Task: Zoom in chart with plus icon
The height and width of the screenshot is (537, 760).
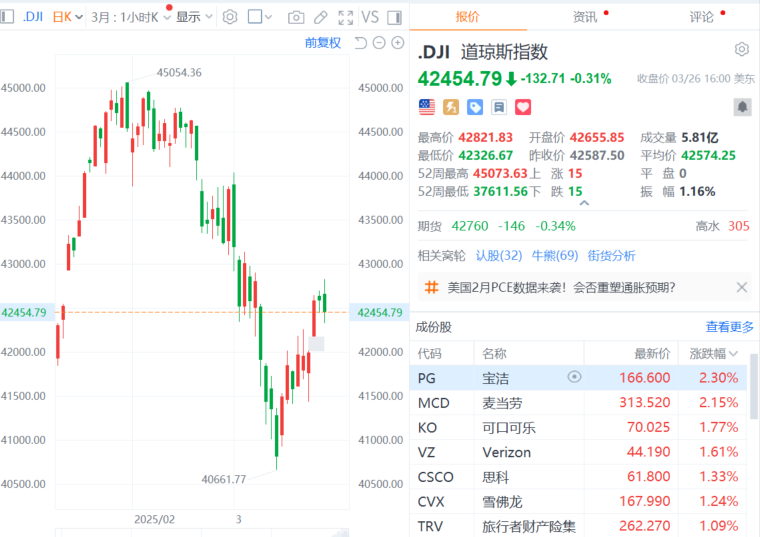Action: pyautogui.click(x=397, y=43)
